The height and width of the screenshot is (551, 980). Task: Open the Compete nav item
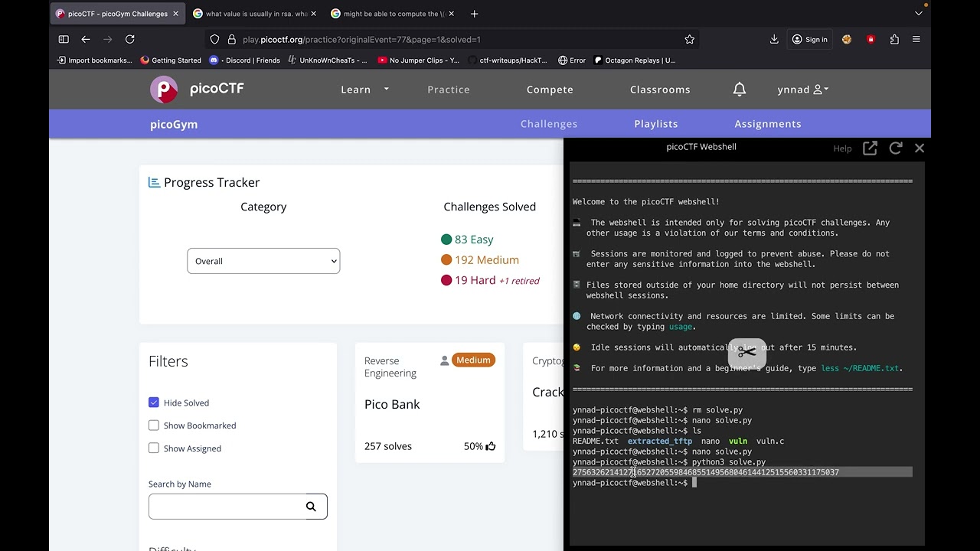click(x=550, y=90)
